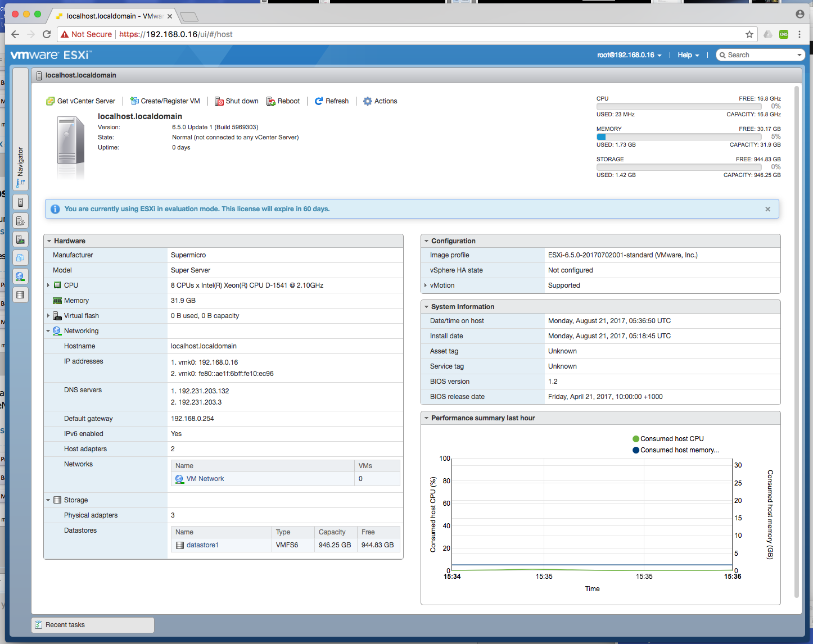
Task: Click the search magnifier icon
Action: [722, 55]
